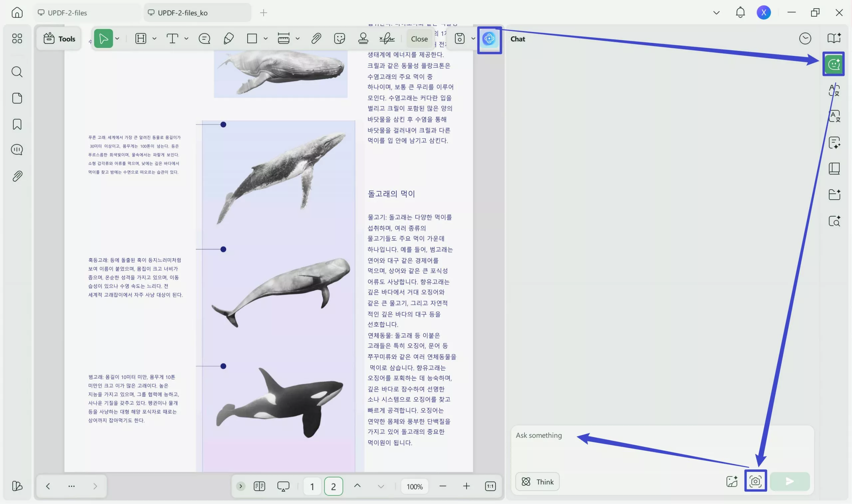Pick the Pencil annotation tool
The width and height of the screenshot is (852, 504).
[228, 38]
